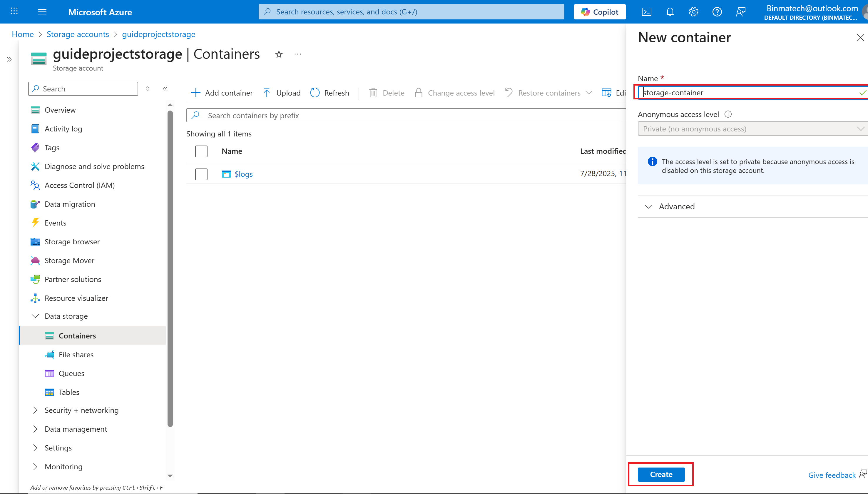
Task: Open the Azure portal hamburger menu
Action: coord(42,12)
